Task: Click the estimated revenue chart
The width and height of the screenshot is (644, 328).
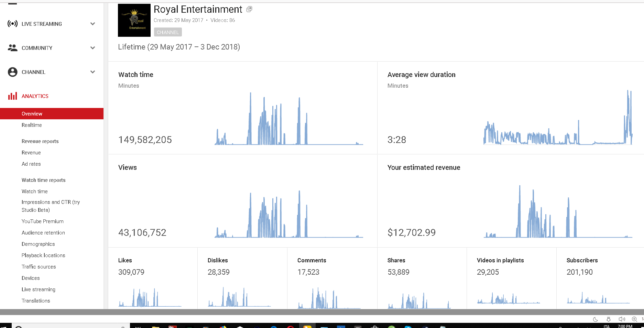Action: tap(558, 211)
